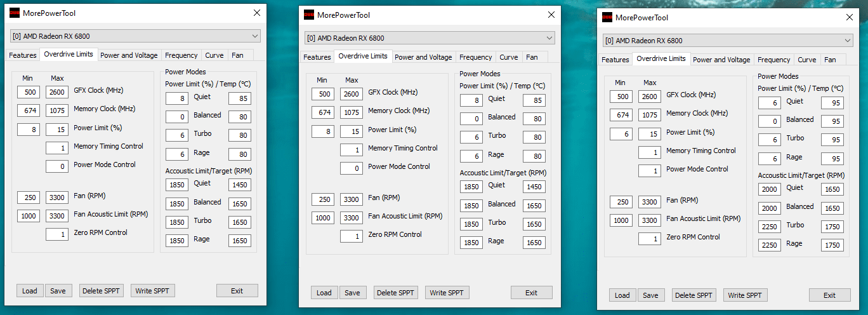Click Quiet acoustic limit field in middle window

pos(471,187)
